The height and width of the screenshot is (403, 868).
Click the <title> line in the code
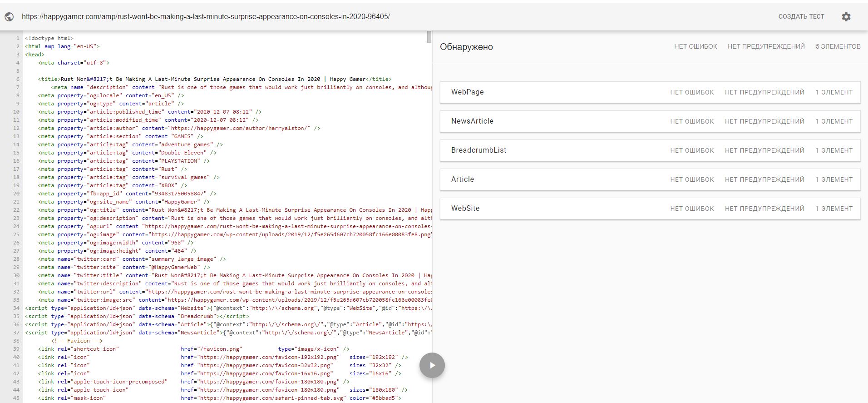[215, 79]
